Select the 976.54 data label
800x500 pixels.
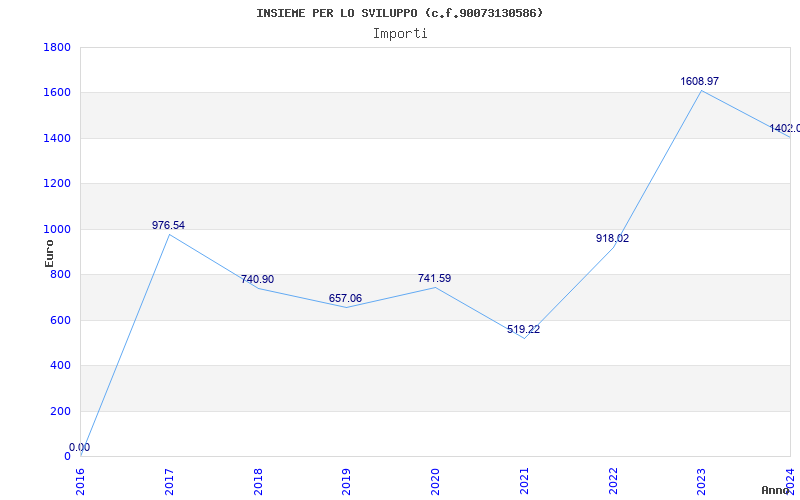pos(168,225)
